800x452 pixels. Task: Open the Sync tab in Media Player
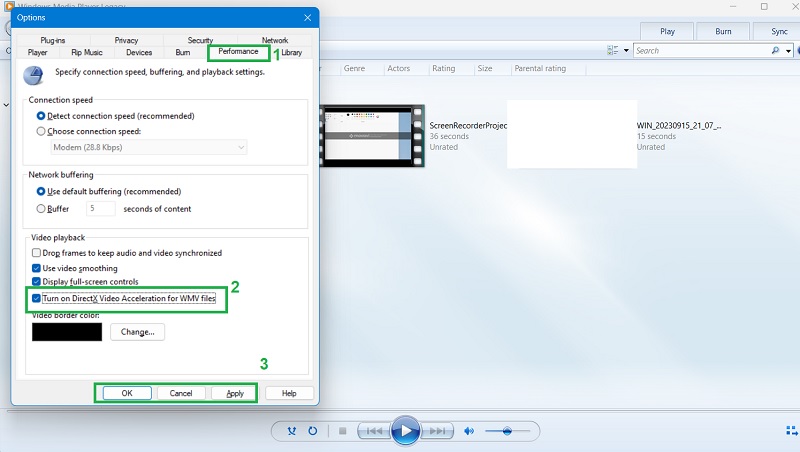point(779,32)
